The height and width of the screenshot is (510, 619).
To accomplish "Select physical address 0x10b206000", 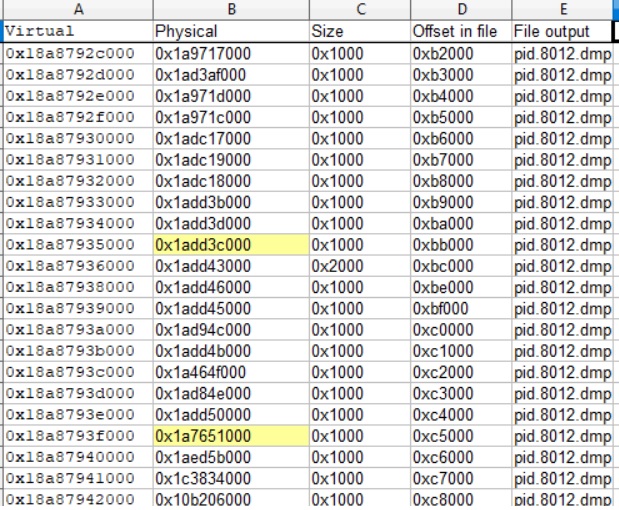I will coord(231,499).
